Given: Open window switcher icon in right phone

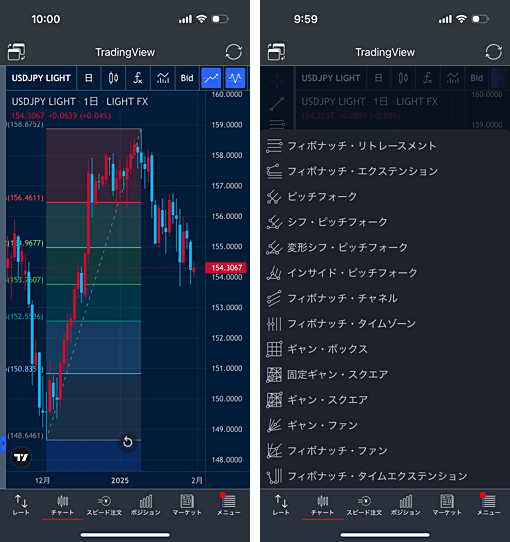Looking at the screenshot, I should (x=276, y=52).
